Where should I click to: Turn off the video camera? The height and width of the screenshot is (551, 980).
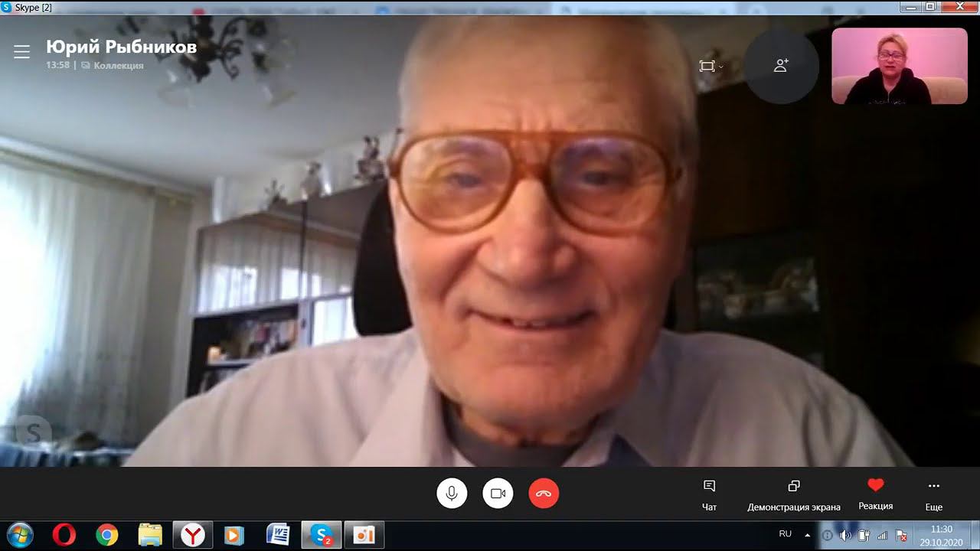(498, 494)
